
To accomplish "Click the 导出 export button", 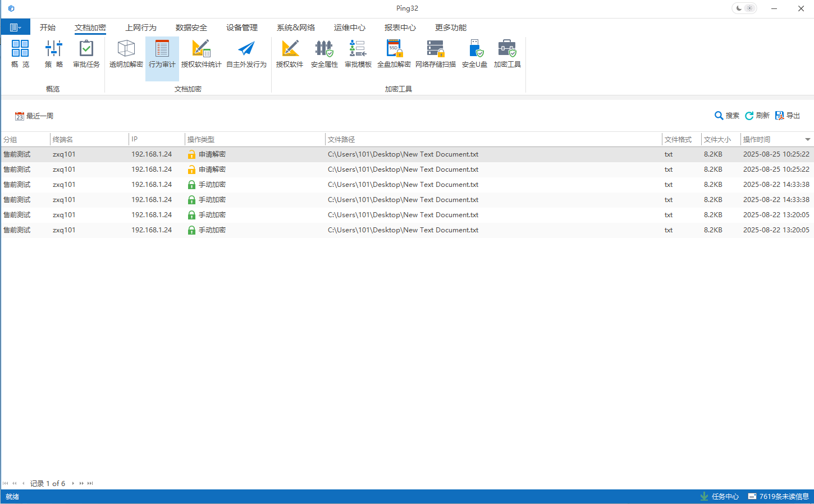I will [x=788, y=116].
